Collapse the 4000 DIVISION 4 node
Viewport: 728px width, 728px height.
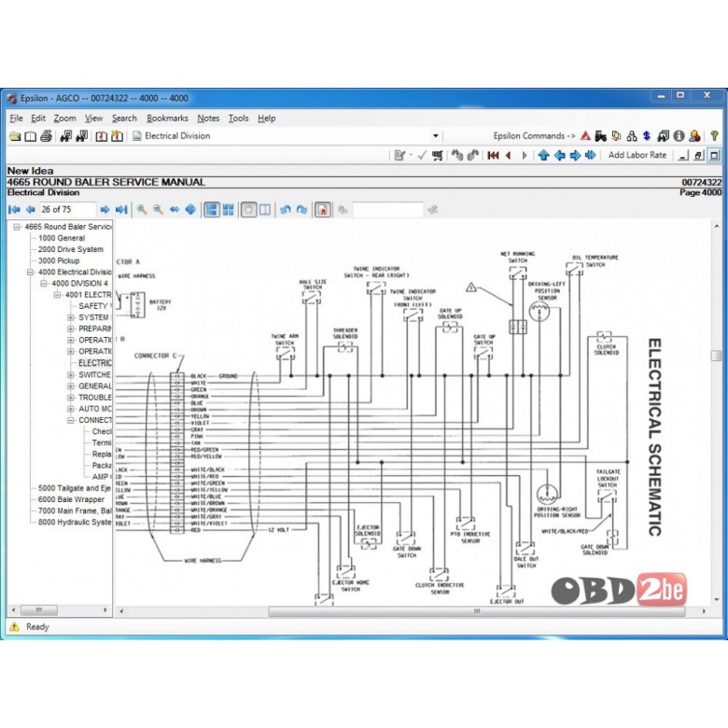[44, 284]
